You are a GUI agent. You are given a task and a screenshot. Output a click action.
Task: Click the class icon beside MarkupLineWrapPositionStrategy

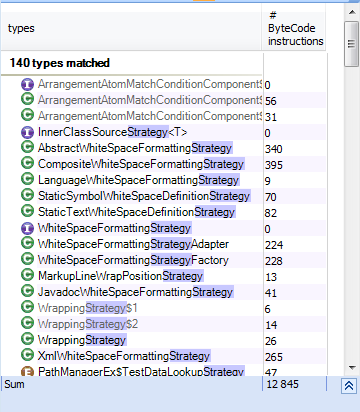point(27,275)
